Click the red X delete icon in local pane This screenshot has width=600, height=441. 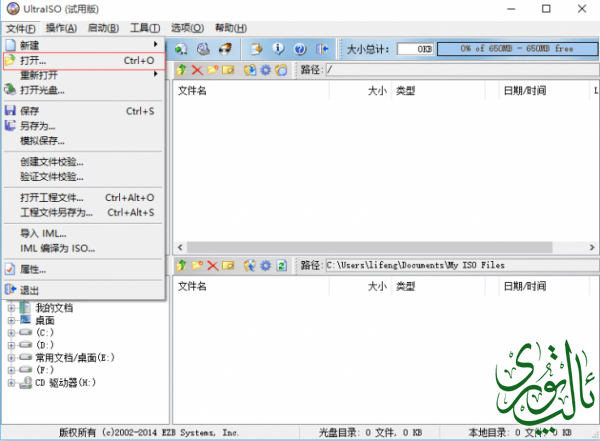(213, 265)
